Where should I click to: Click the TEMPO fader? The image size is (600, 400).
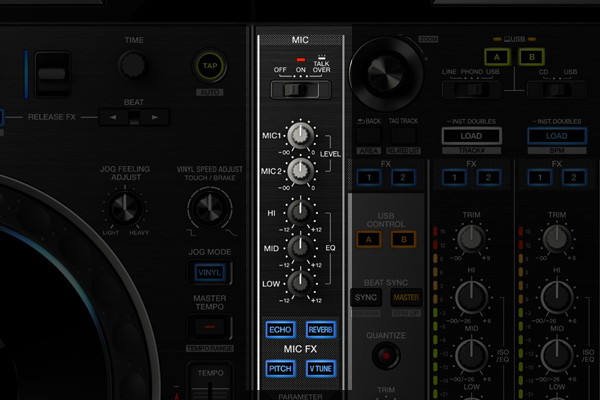(210, 390)
